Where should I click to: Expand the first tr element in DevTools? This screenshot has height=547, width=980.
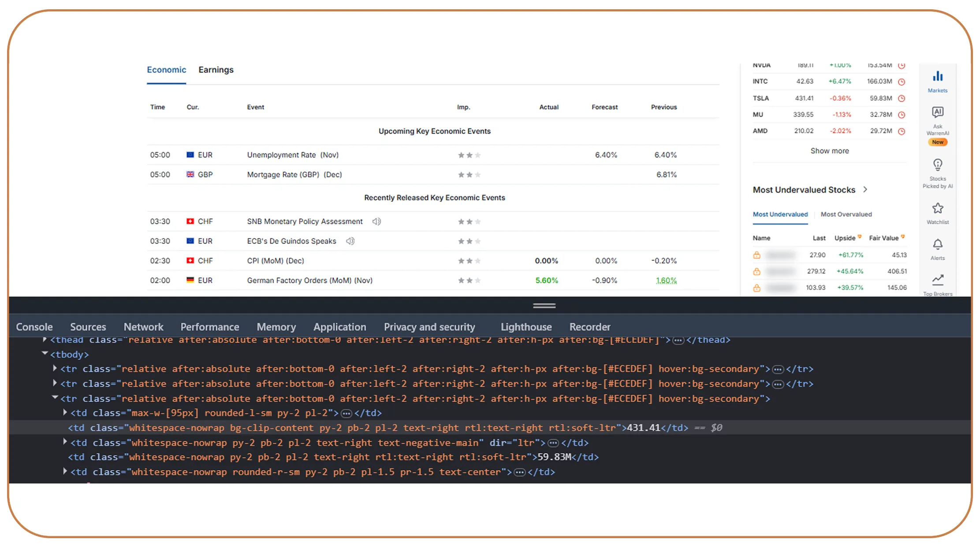(x=54, y=368)
